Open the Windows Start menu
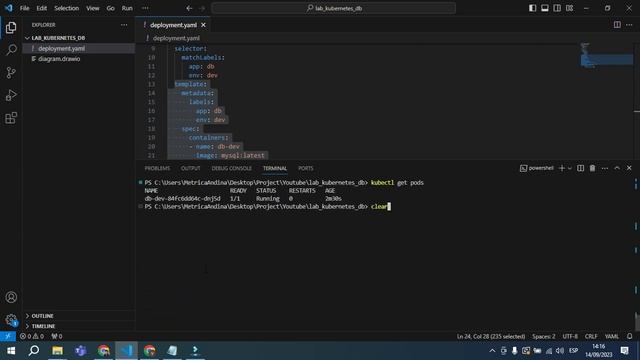 click(11, 351)
